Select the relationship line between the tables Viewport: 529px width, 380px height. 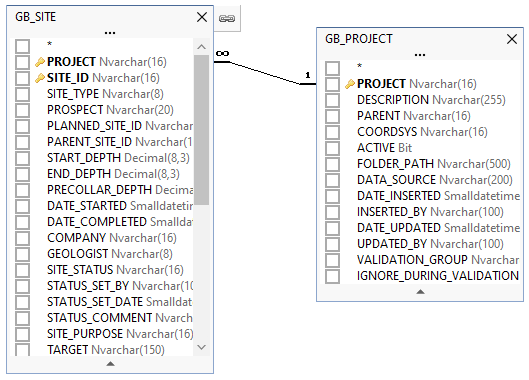[265, 73]
